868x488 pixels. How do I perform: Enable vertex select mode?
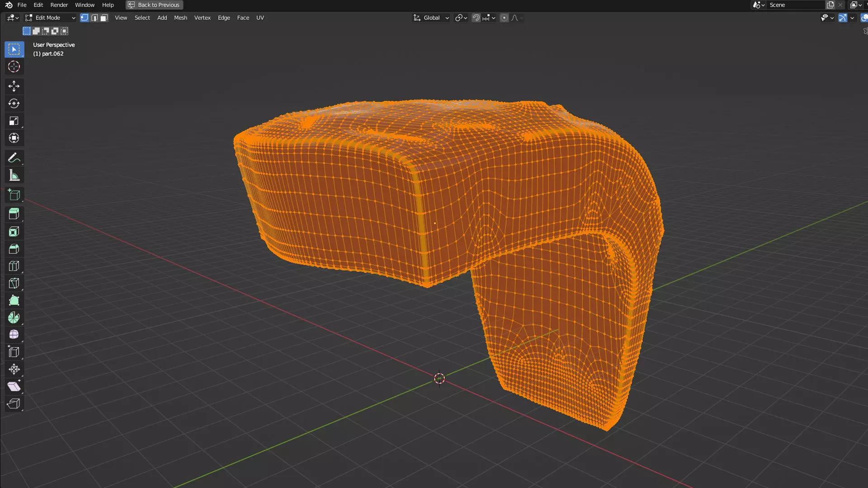coord(84,18)
